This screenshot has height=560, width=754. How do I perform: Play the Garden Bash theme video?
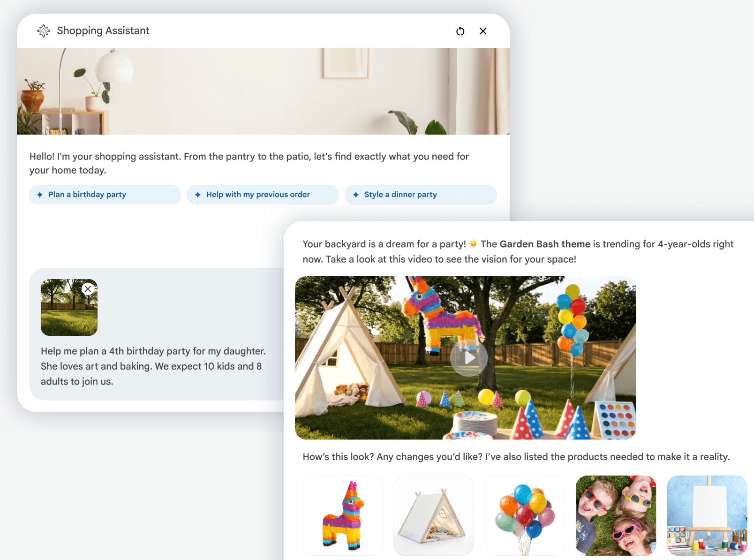(x=469, y=358)
